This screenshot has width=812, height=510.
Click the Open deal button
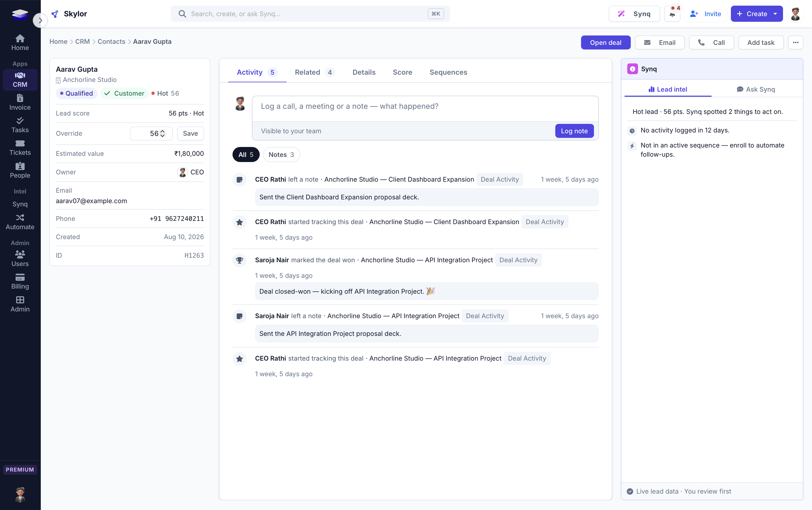tap(606, 42)
